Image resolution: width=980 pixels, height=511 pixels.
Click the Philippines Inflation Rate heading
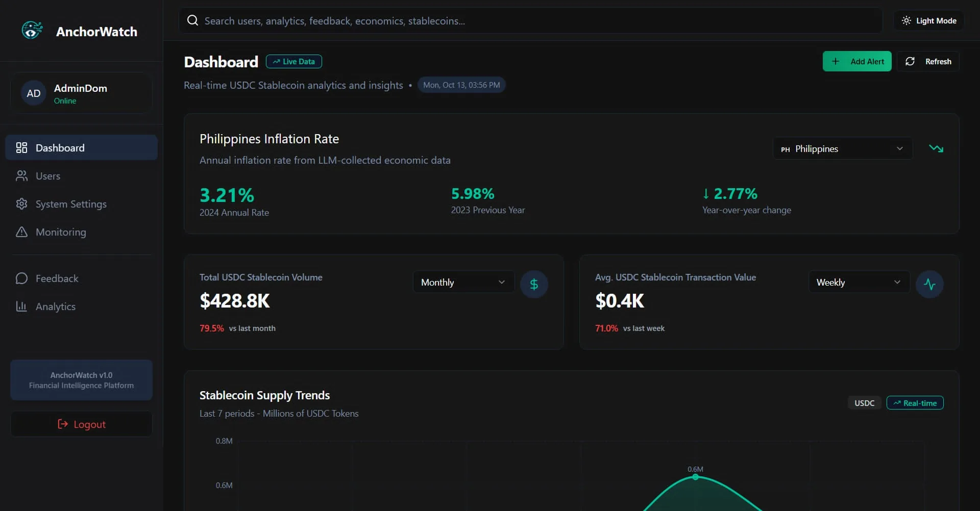pyautogui.click(x=269, y=139)
